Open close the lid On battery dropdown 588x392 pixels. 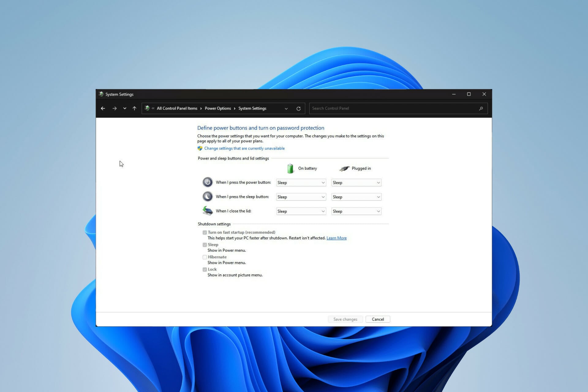[x=301, y=211]
